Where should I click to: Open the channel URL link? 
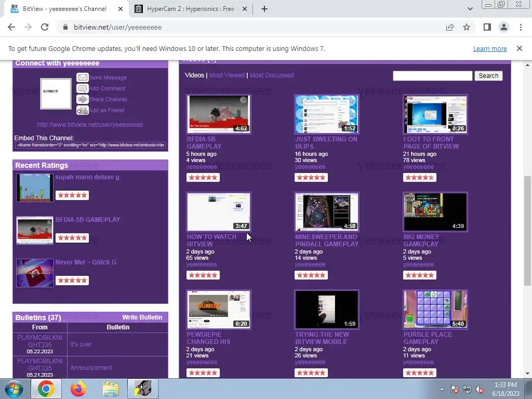(90, 125)
